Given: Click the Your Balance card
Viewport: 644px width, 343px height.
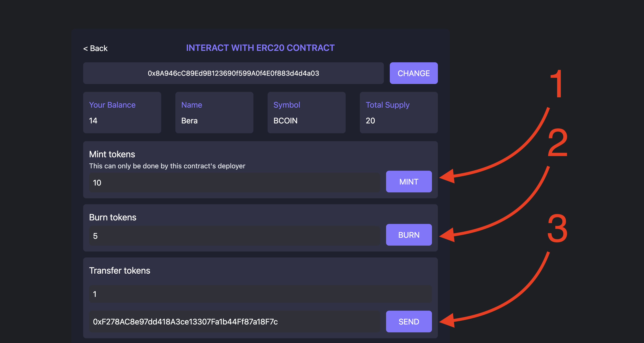Looking at the screenshot, I should [x=122, y=113].
